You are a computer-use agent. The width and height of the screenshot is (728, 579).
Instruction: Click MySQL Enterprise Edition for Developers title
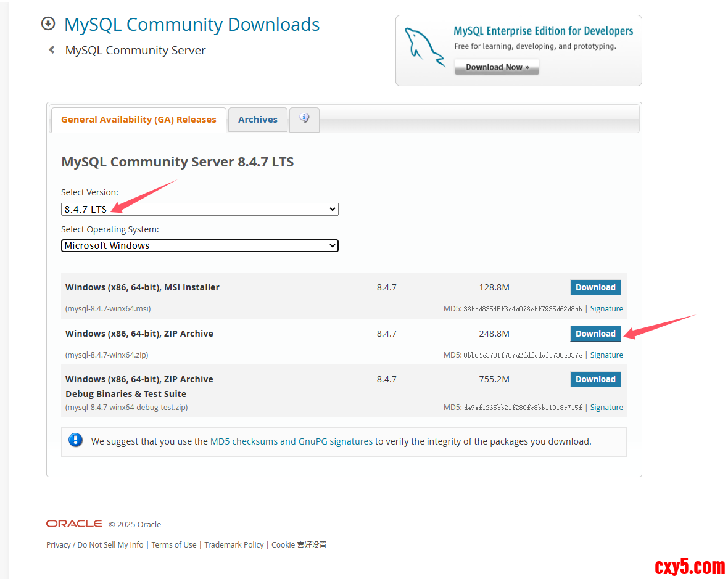(x=543, y=31)
